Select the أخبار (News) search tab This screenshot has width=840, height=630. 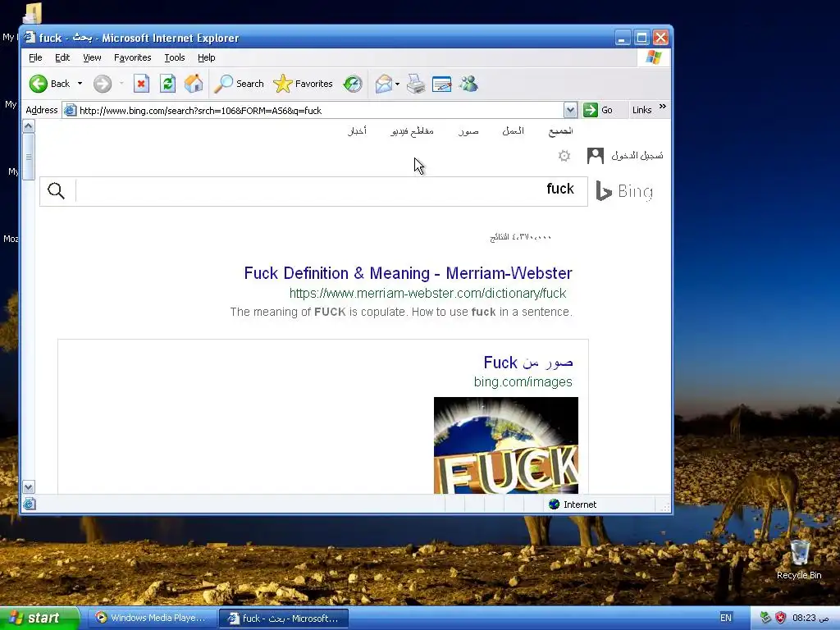pos(357,130)
